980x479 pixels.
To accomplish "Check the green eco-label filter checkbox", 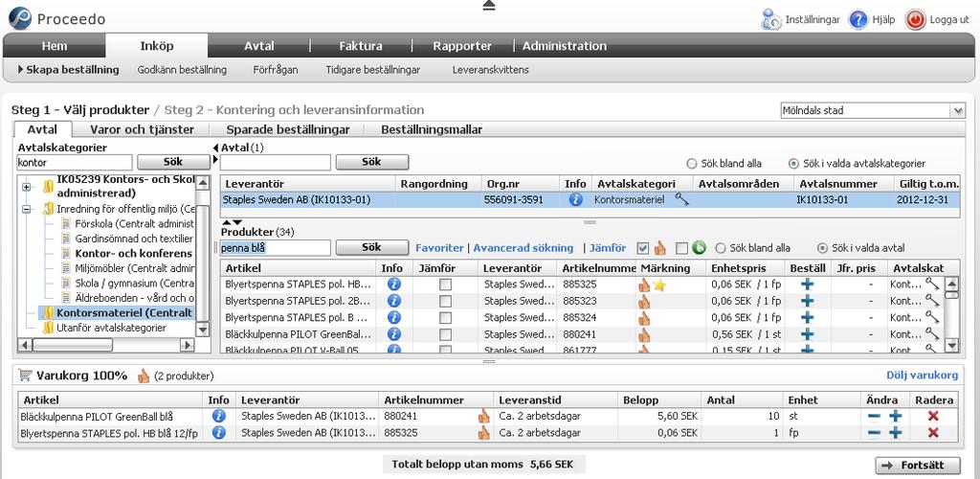I will [x=681, y=248].
